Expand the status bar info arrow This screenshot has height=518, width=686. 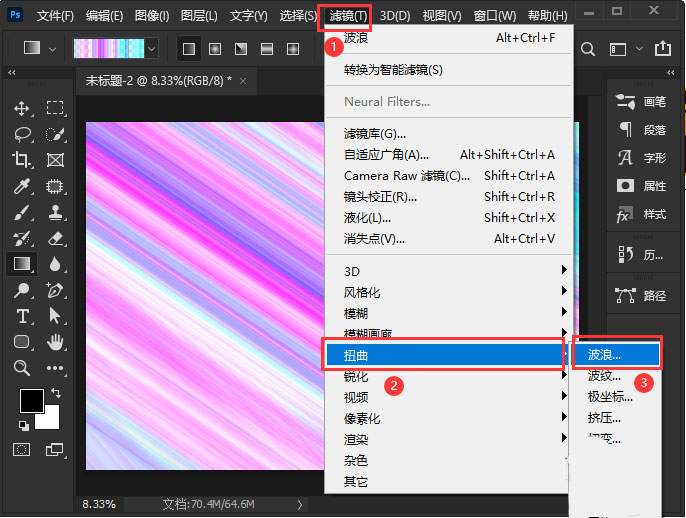point(300,504)
